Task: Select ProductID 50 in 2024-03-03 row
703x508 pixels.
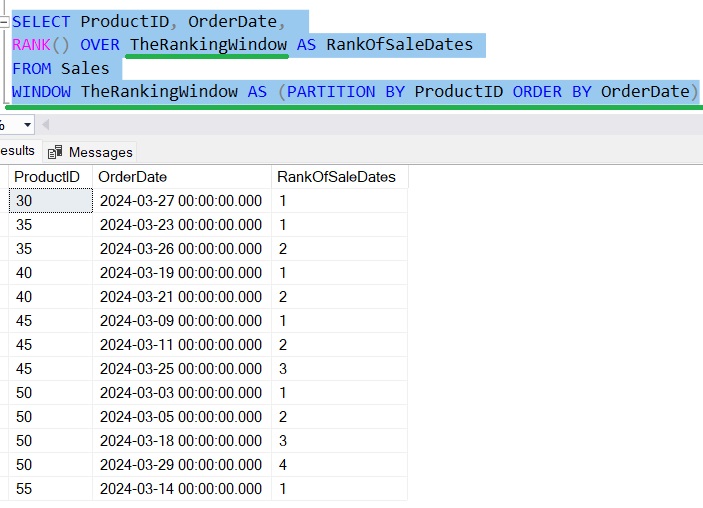Action: (51, 393)
